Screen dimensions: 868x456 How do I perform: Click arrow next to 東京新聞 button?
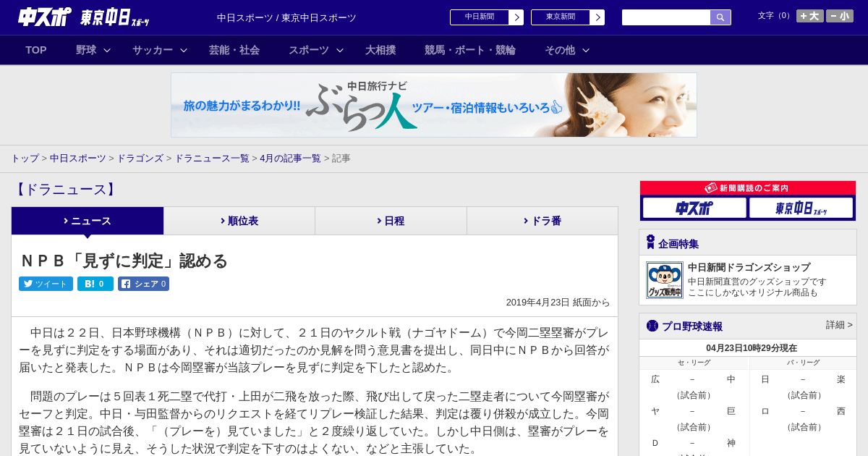pos(597,17)
